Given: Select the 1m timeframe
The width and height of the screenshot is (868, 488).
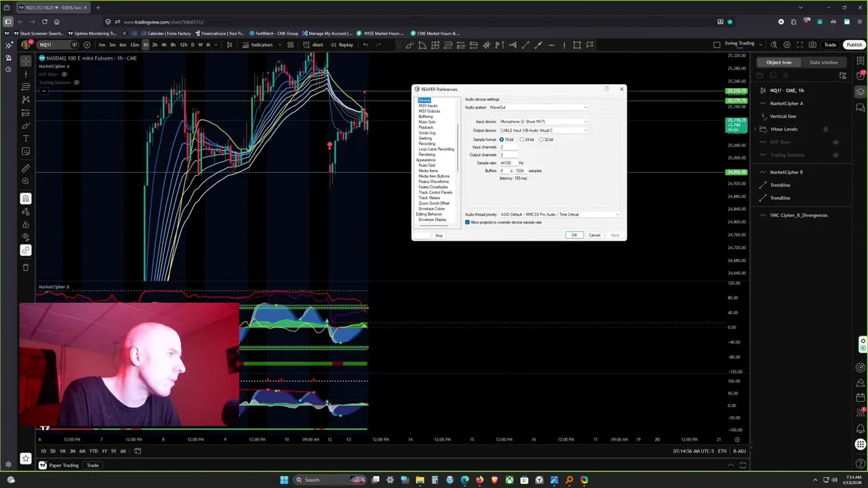Looking at the screenshot, I should [102, 45].
